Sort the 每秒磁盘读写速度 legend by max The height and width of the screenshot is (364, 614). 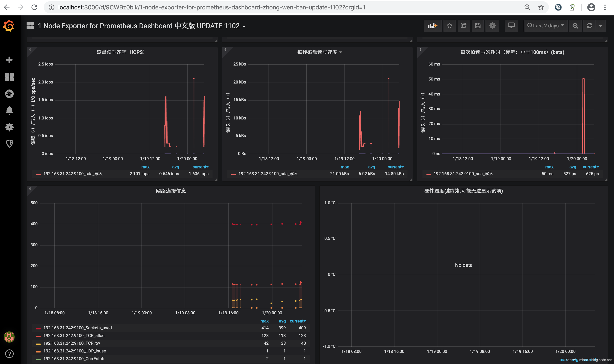(x=345, y=167)
